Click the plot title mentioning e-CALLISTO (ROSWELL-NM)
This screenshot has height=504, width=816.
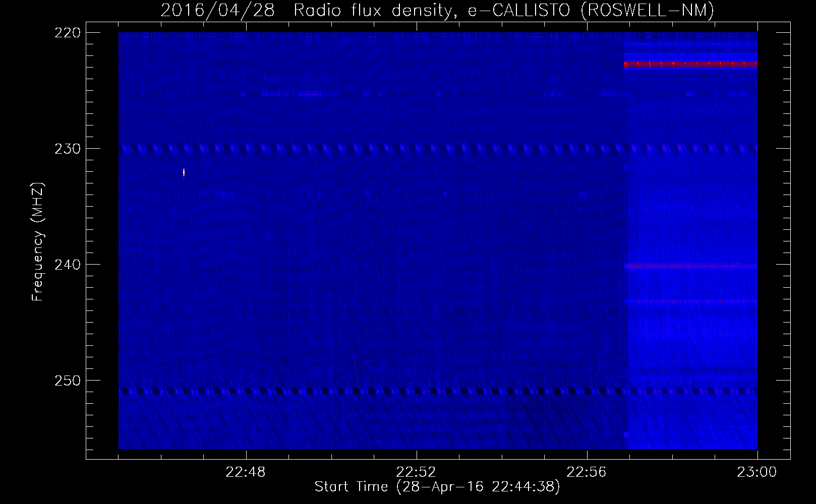(437, 10)
